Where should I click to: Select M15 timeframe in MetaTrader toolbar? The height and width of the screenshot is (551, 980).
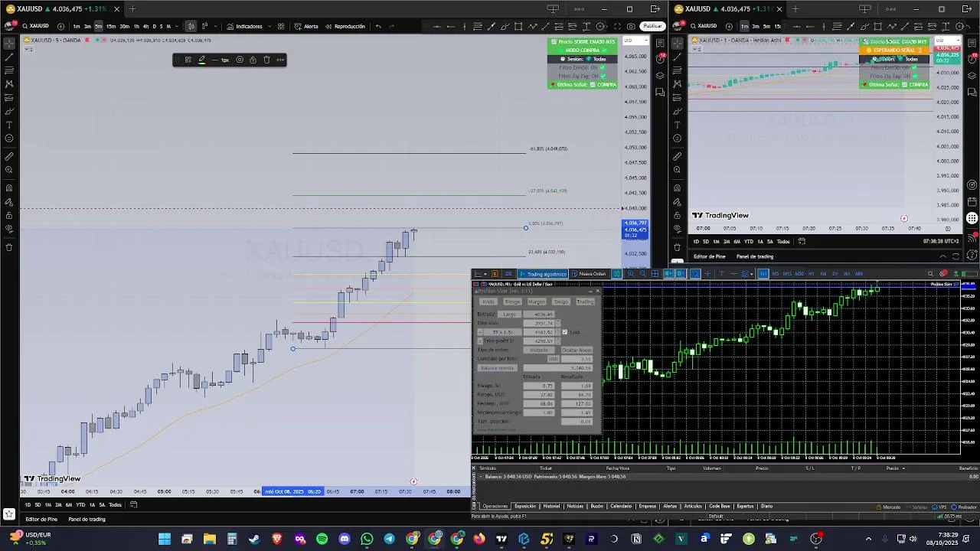(x=787, y=274)
